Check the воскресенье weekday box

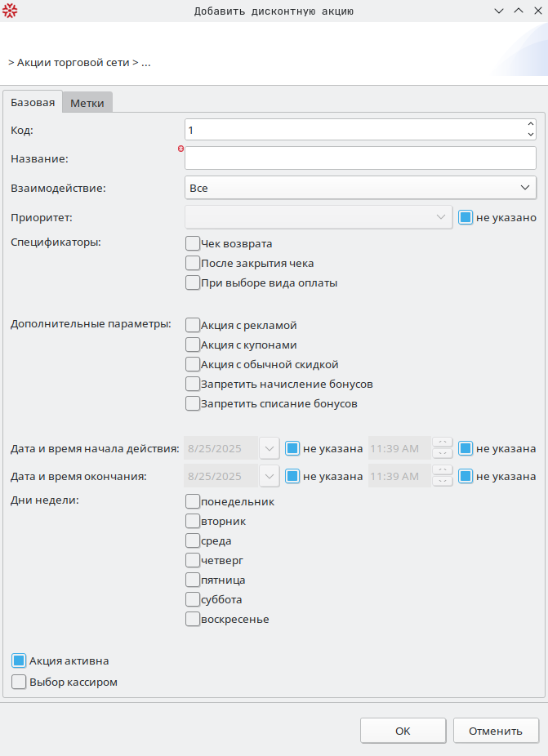[193, 619]
